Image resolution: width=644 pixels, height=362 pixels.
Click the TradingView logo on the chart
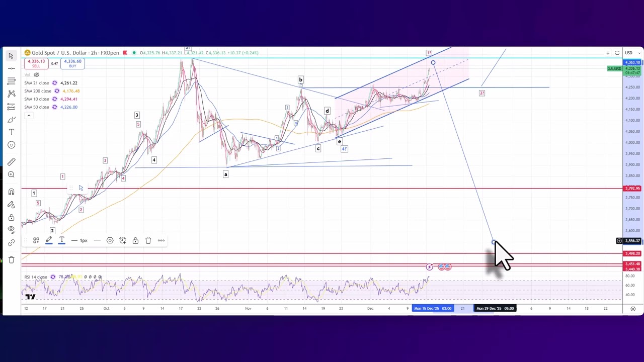[30, 297]
